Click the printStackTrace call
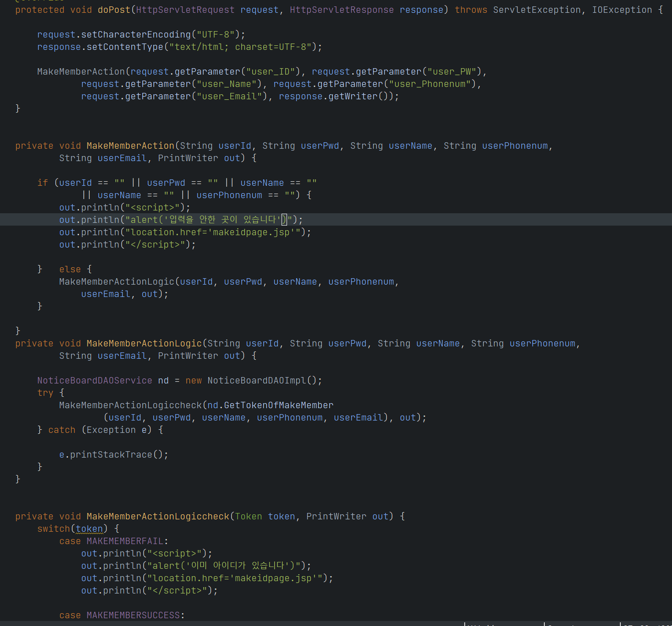 click(111, 454)
